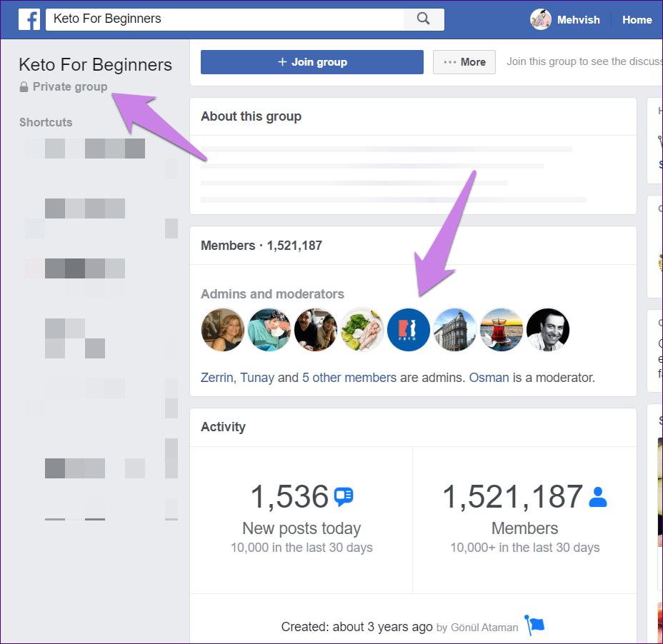Viewport: 663px width, 644px height.
Task: Click the About this group heading
Action: point(251,116)
